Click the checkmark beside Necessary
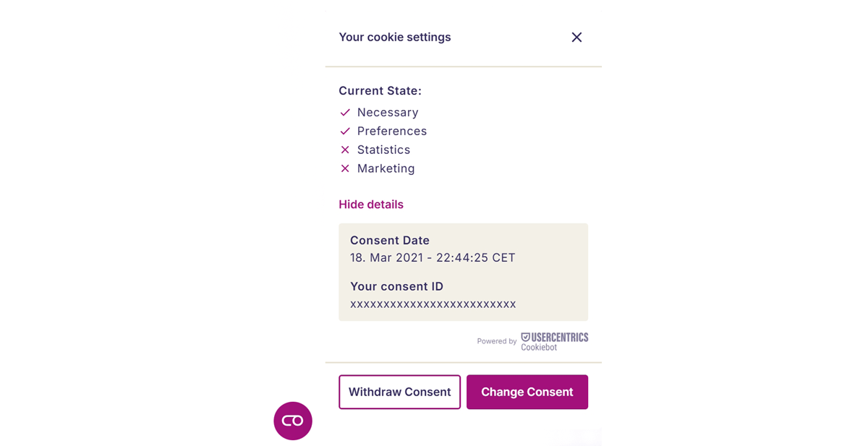Screen dimensions: 868x446 click(344, 112)
